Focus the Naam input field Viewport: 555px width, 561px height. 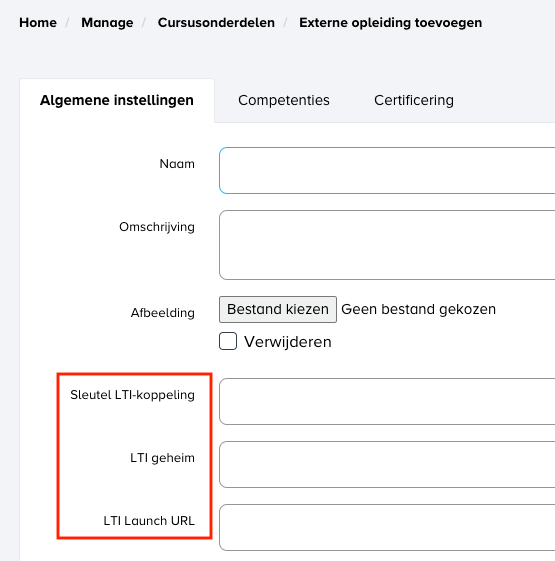point(387,170)
